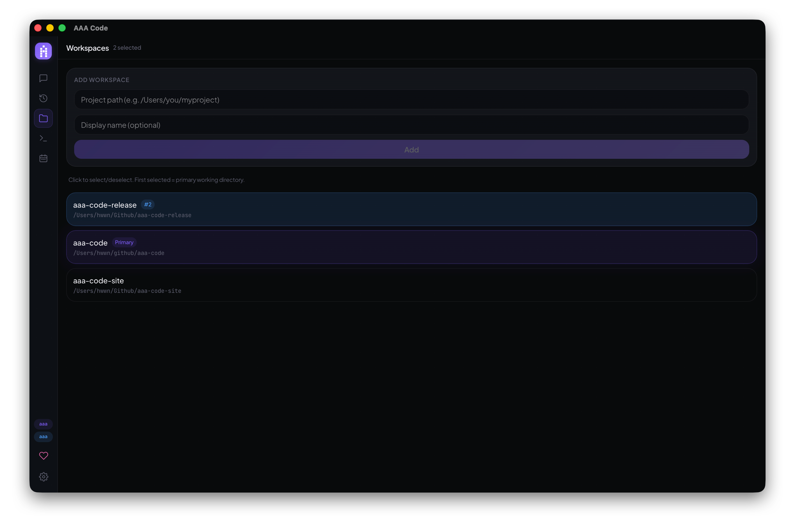Click path /Users/hwwn/github/aaa-code

(x=119, y=253)
